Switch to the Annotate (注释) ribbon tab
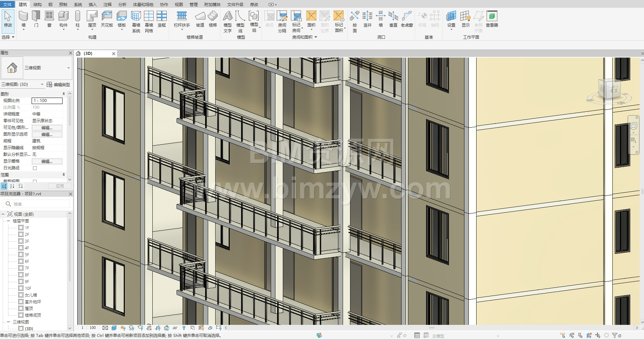644x340 pixels. [x=107, y=4]
